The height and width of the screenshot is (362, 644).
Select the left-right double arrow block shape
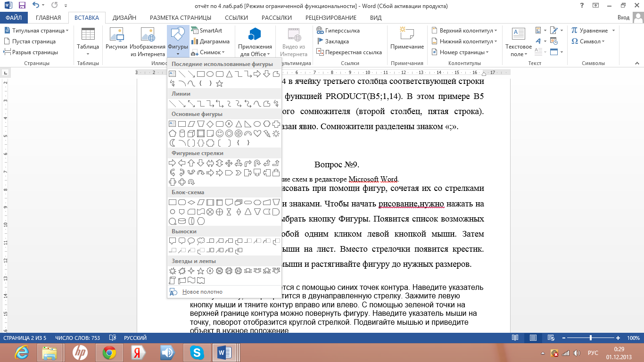[210, 163]
